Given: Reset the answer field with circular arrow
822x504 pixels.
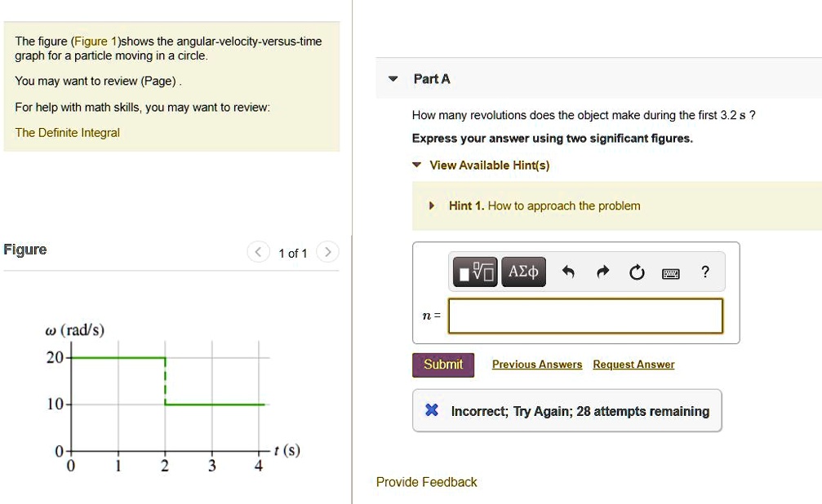Looking at the screenshot, I should (x=636, y=272).
